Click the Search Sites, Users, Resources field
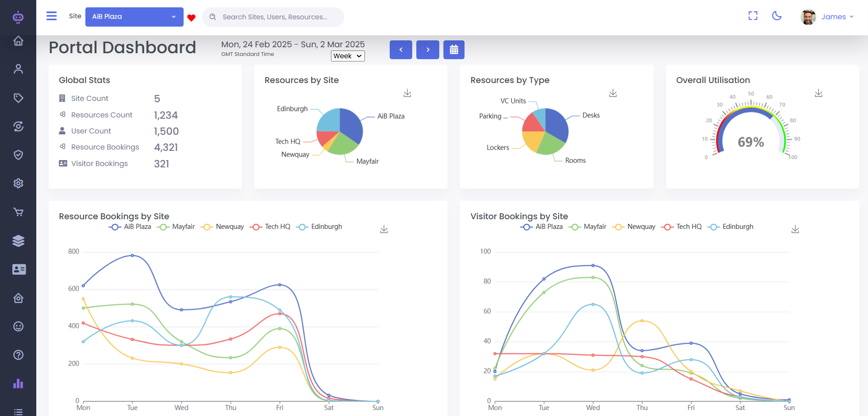Image resolution: width=868 pixels, height=416 pixels. point(274,17)
